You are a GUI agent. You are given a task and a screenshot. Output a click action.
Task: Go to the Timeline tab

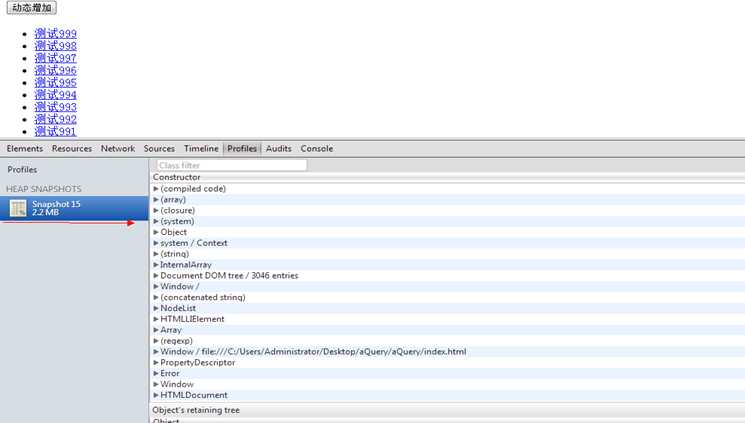click(x=201, y=149)
